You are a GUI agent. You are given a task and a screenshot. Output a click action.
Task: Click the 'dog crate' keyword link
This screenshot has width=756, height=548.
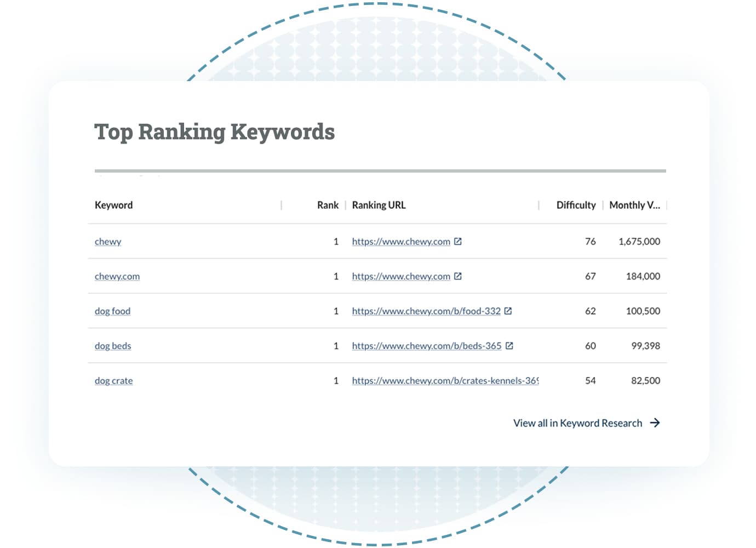[x=113, y=381]
